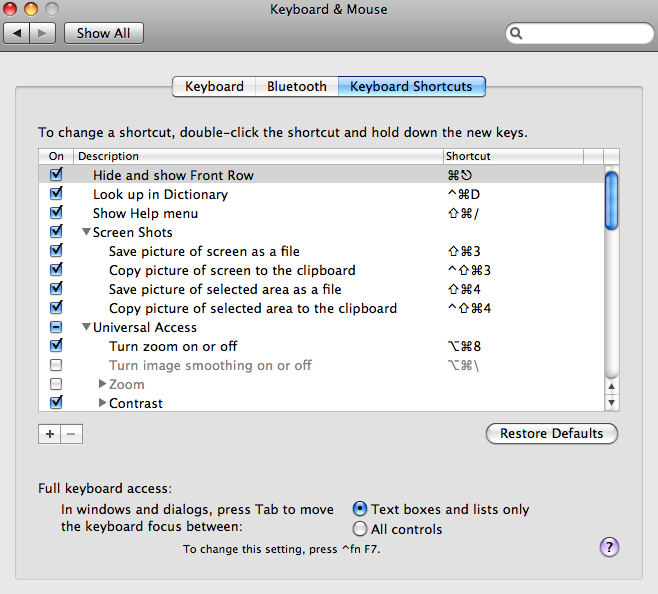The image size is (658, 594).
Task: Toggle Look up in Dictionary checkbox
Action: pos(56,194)
